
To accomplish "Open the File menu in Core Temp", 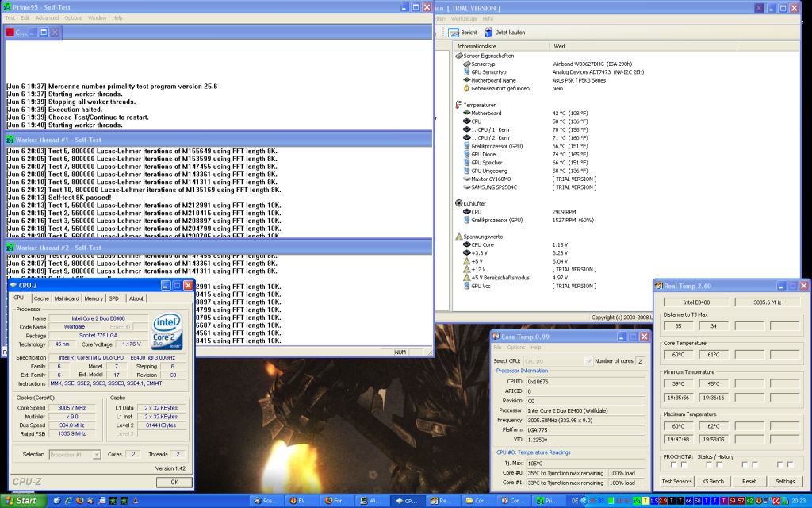I will [x=498, y=348].
